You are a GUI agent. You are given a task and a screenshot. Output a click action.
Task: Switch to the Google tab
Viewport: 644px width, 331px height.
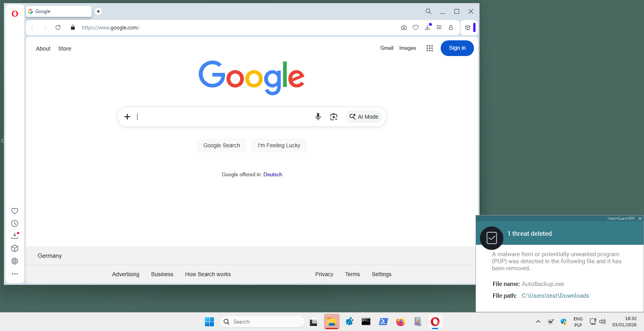(x=59, y=11)
